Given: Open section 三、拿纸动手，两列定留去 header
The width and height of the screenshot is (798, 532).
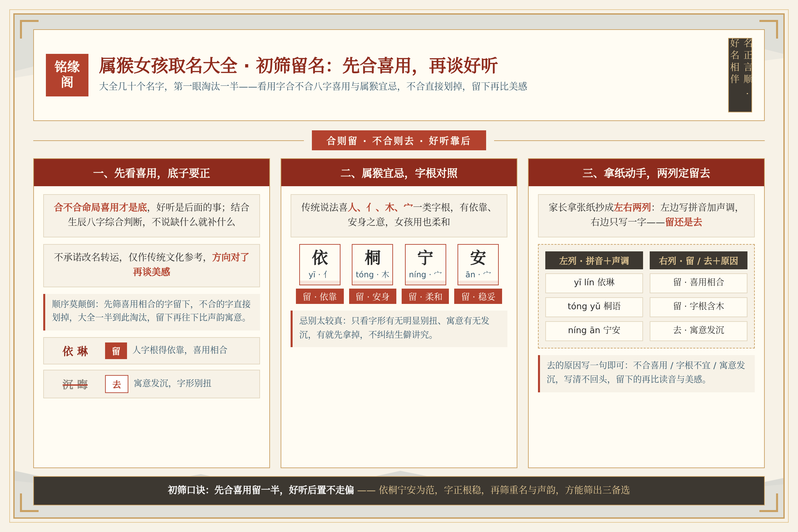Looking at the screenshot, I should [646, 173].
